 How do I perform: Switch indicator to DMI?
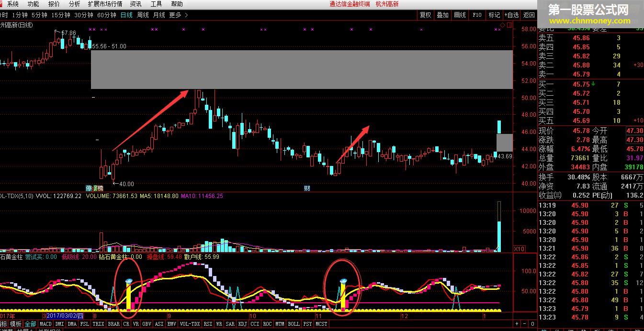click(x=60, y=324)
